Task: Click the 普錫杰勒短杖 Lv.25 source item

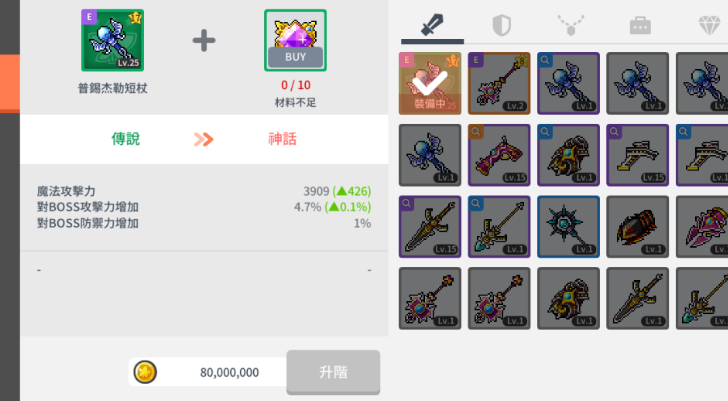Action: [112, 40]
